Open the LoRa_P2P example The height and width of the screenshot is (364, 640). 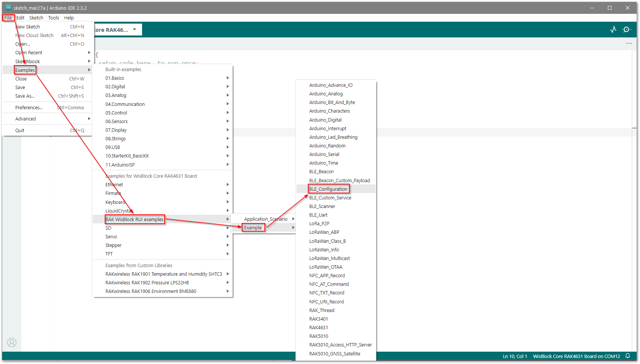point(336,223)
